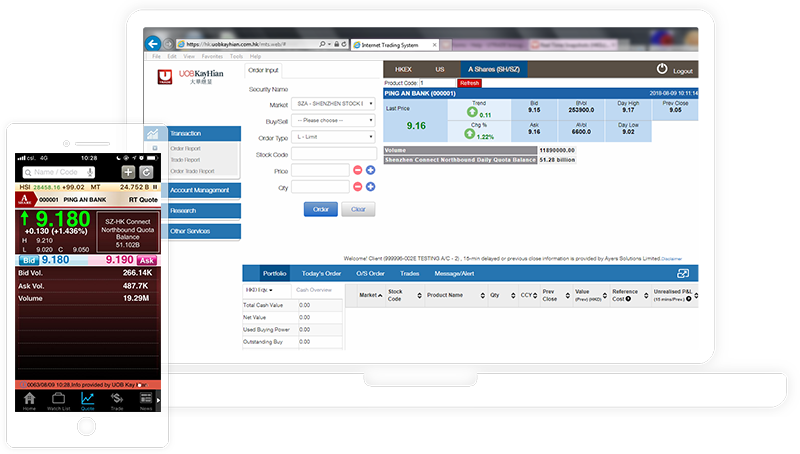Image resolution: width=800 pixels, height=454 pixels.
Task: Sort the table by the Stock Code column
Action: pyautogui.click(x=405, y=295)
